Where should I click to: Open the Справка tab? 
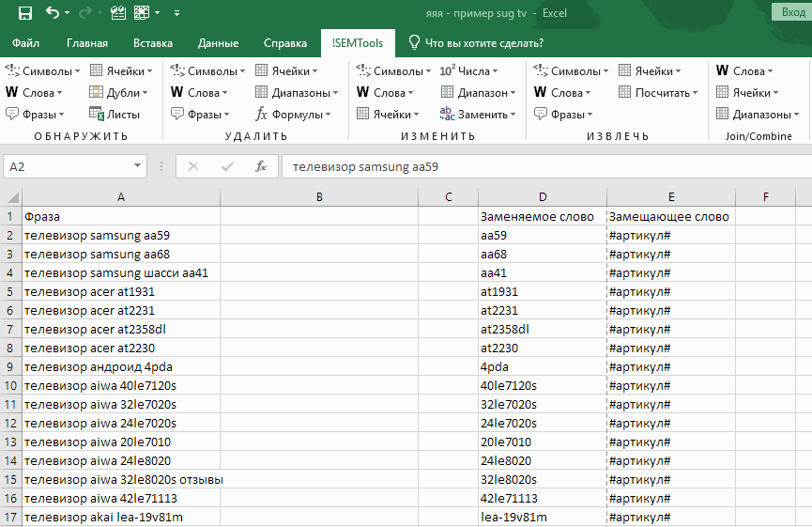pyautogui.click(x=285, y=43)
